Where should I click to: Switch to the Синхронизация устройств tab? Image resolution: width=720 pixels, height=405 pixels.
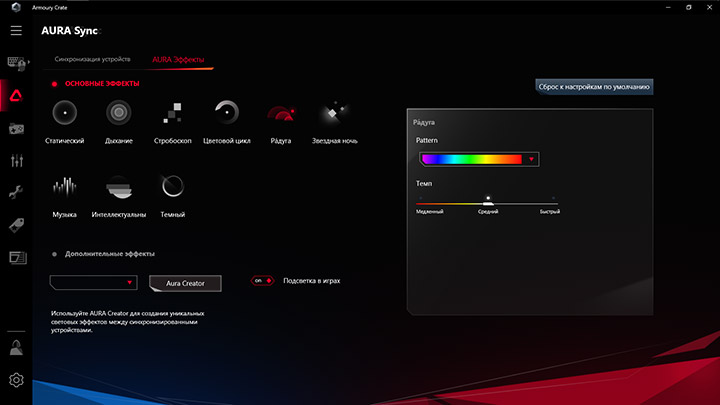coord(92,59)
